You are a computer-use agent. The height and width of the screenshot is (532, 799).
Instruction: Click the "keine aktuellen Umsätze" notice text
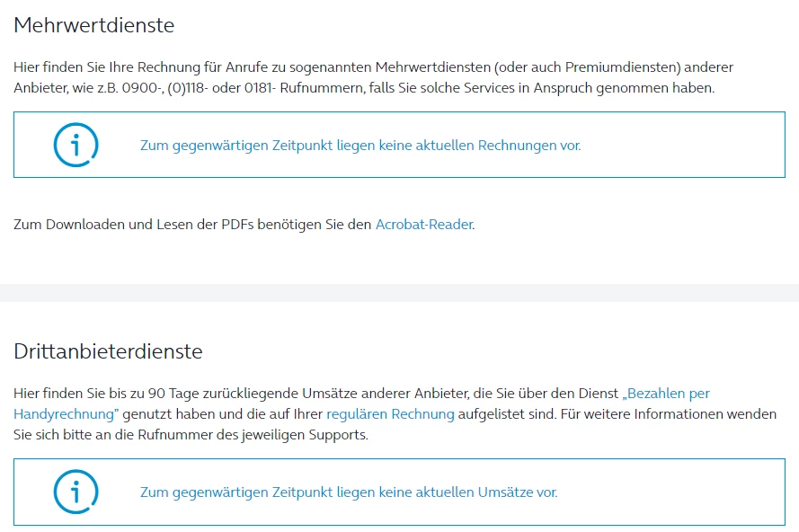349,492
